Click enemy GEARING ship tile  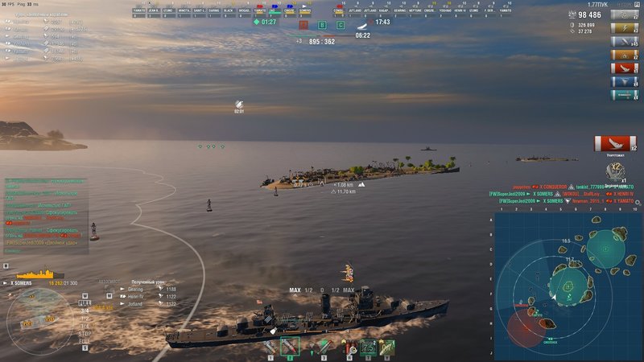(x=399, y=12)
